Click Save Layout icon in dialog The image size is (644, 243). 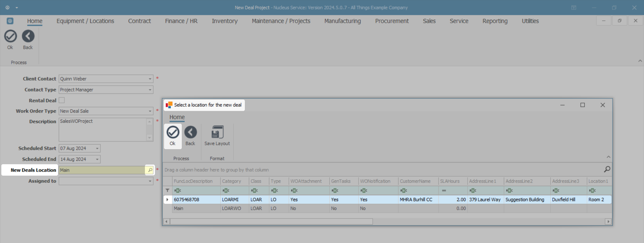click(x=217, y=132)
